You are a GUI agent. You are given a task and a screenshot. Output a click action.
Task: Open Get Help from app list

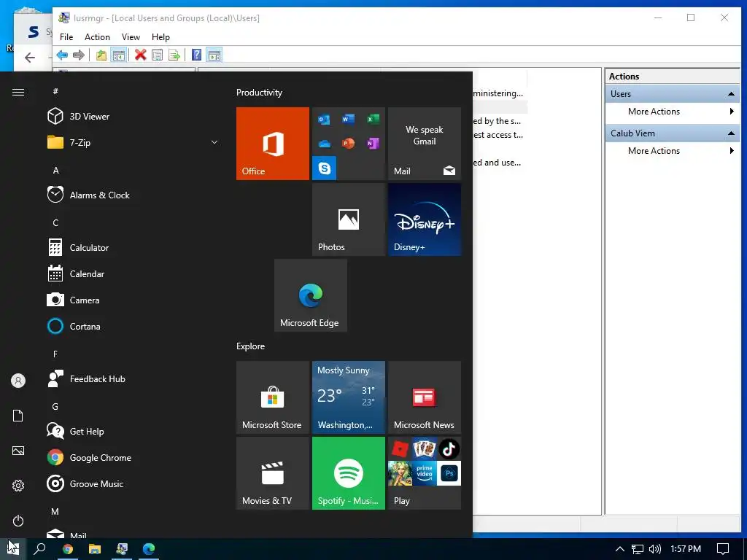(x=133, y=432)
